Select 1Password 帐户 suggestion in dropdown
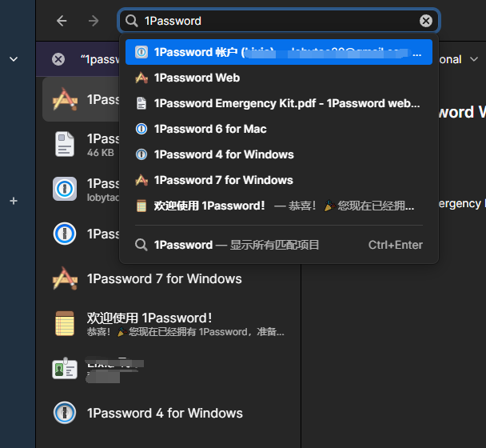Image resolution: width=486 pixels, height=448 pixels. (x=278, y=52)
